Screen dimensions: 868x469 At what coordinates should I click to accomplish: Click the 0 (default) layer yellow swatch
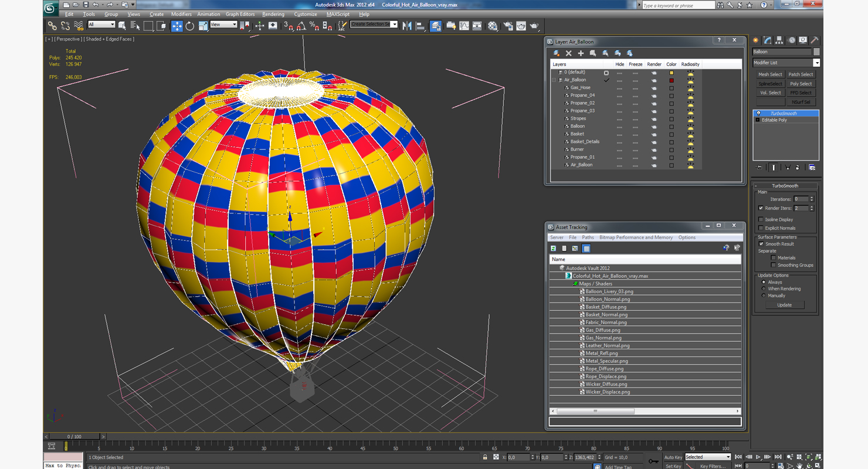(x=672, y=73)
